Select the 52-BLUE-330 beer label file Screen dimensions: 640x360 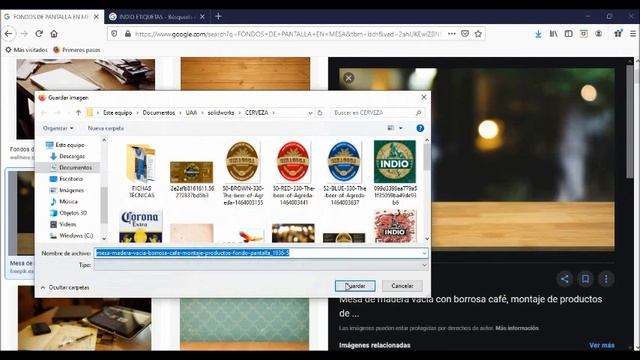click(x=344, y=173)
